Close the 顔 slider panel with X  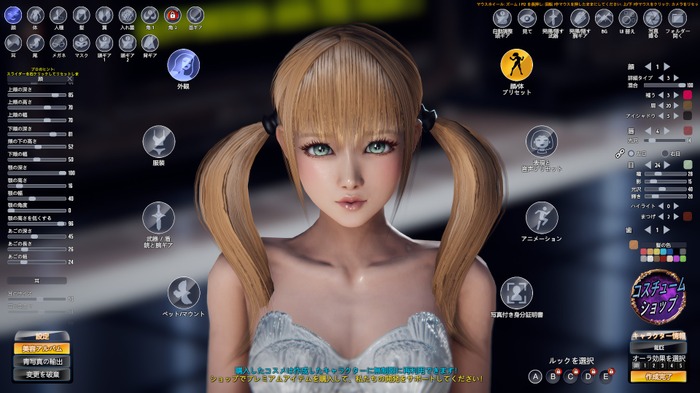(70, 79)
